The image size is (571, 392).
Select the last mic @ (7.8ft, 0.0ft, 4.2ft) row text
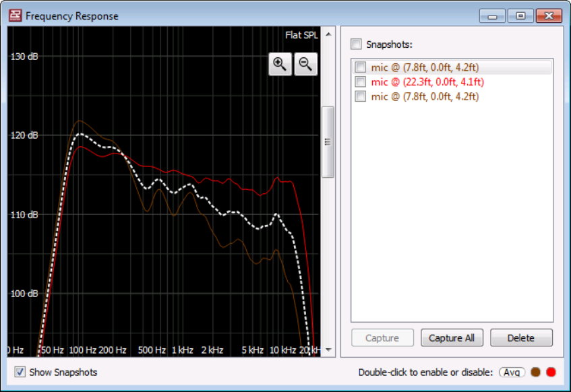coord(425,96)
